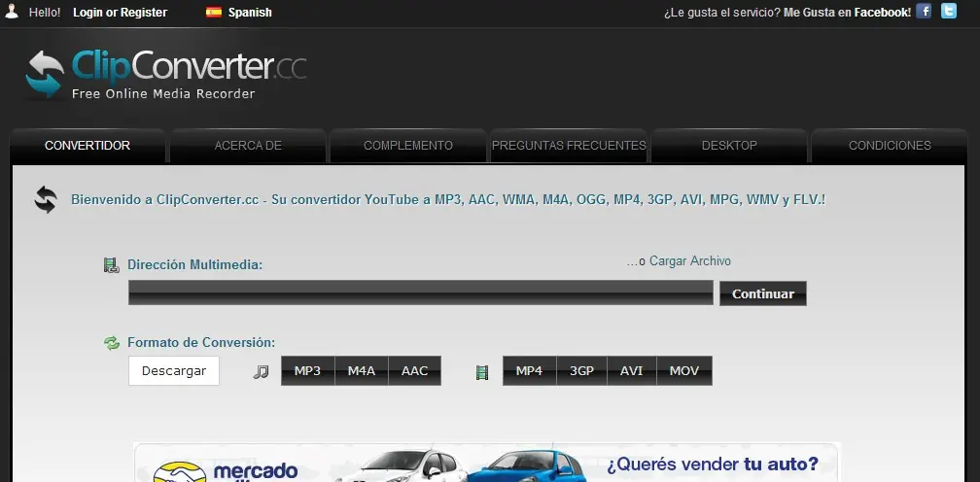Click the user profile icon beside Hello
Image resolution: width=980 pixels, height=482 pixels.
tap(12, 11)
